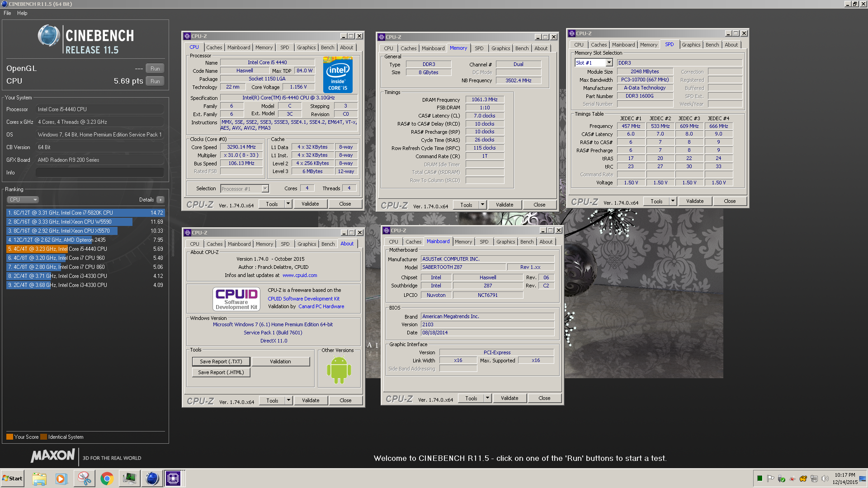This screenshot has width=868, height=488.
Task: Select the Intel Core i5-4440 ranking row
Action: [85, 249]
